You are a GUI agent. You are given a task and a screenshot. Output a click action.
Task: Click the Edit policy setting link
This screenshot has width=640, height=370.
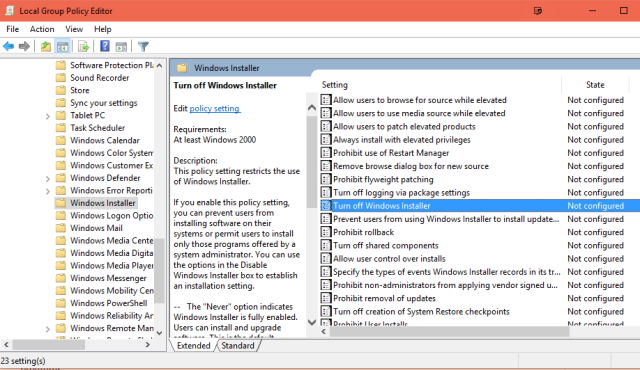(x=215, y=109)
